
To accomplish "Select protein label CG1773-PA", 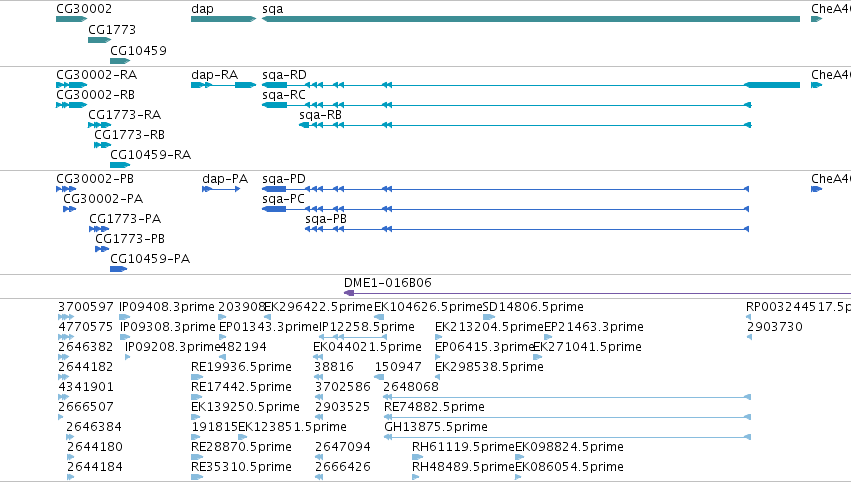I will pos(125,219).
